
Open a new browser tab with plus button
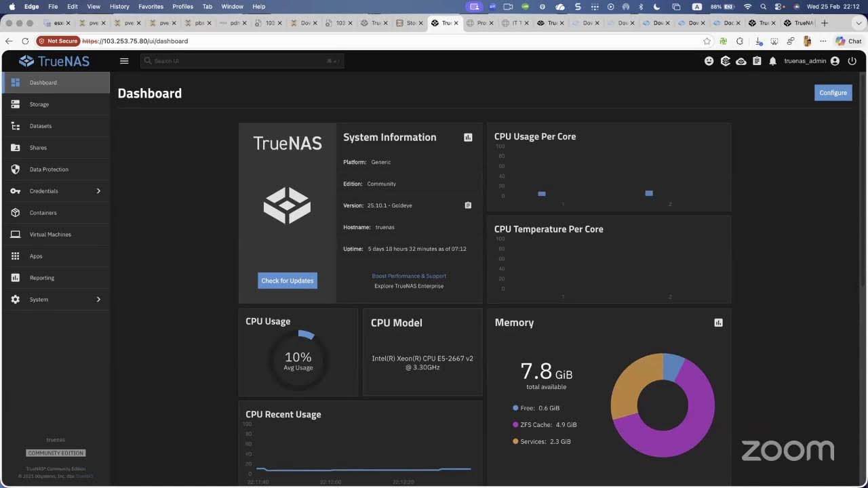click(x=825, y=23)
